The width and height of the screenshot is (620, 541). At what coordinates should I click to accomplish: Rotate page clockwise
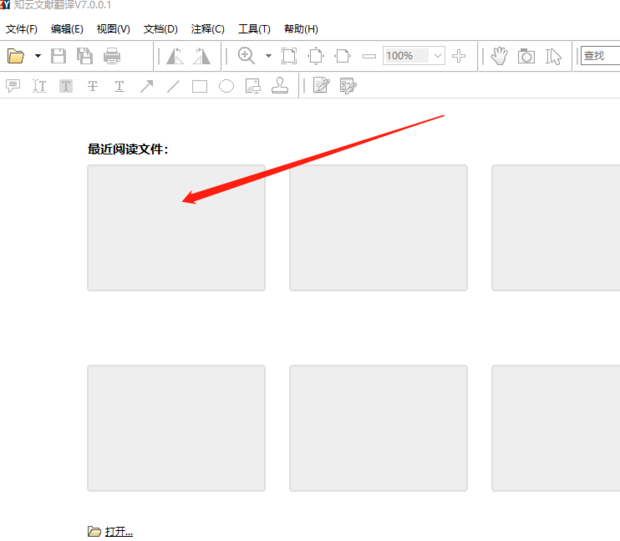coord(202,56)
